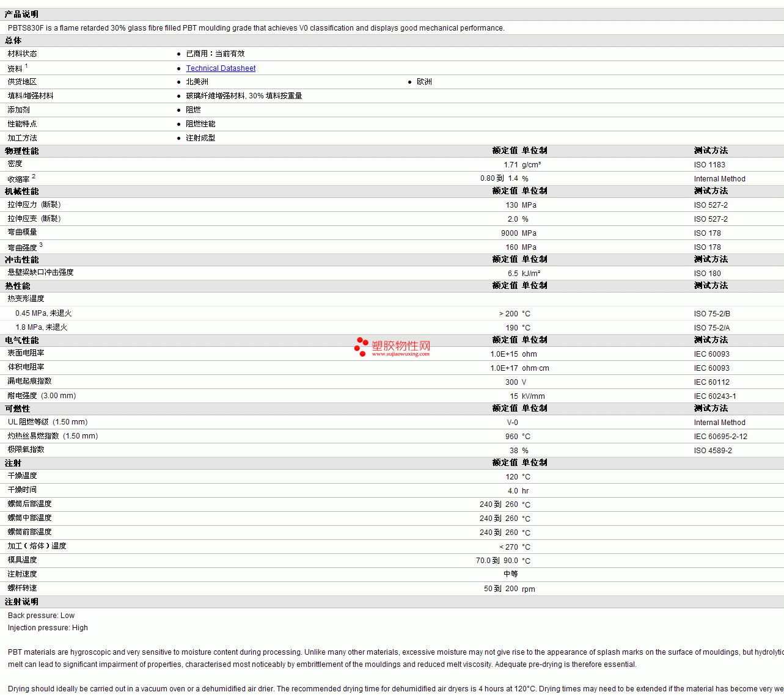Select the 1.0E+15 surface resistivity value
Viewport: 784px width, 695px height.
coord(504,354)
